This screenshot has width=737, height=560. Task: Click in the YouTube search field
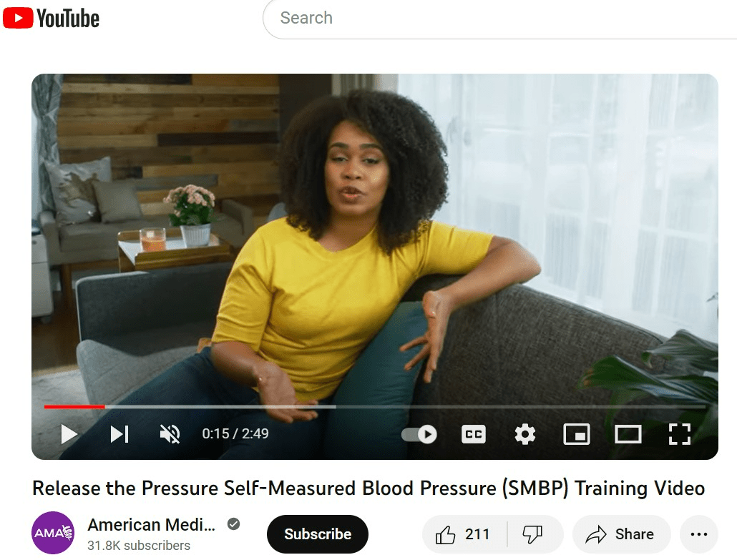click(x=499, y=19)
